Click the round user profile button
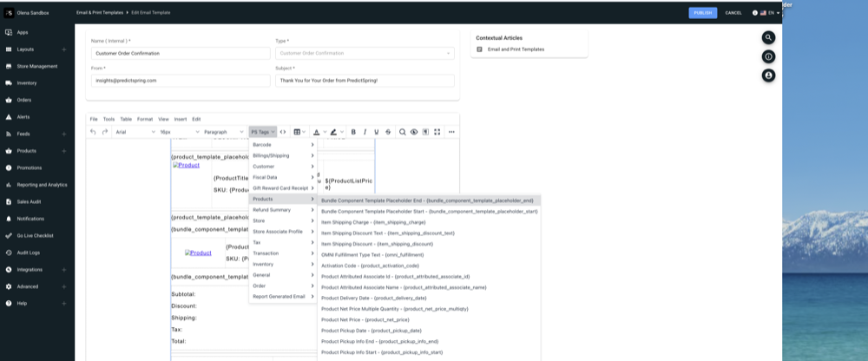The width and height of the screenshot is (868, 361). coord(768,75)
